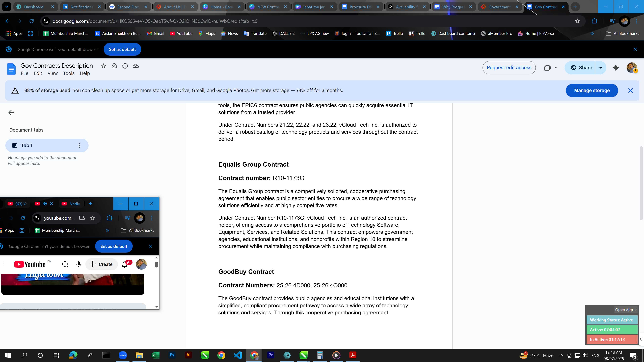The height and width of the screenshot is (362, 644).
Task: Open the document details info icon
Action: [125, 66]
